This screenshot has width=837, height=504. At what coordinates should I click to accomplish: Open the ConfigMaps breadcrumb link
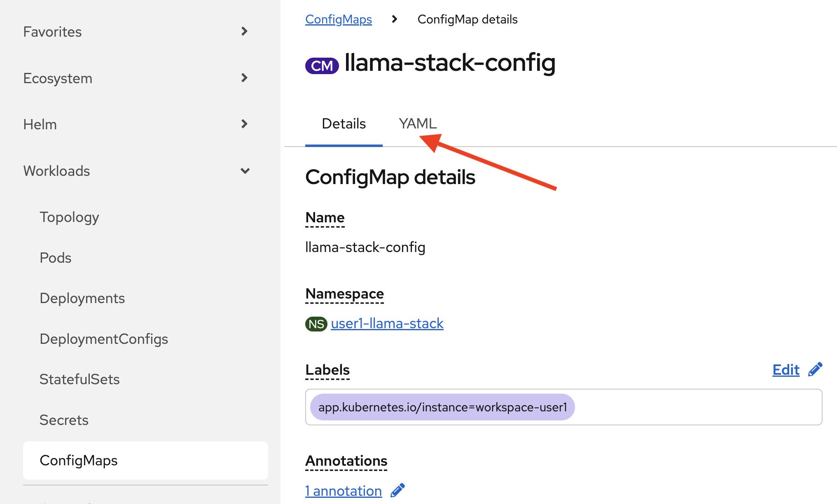point(338,19)
